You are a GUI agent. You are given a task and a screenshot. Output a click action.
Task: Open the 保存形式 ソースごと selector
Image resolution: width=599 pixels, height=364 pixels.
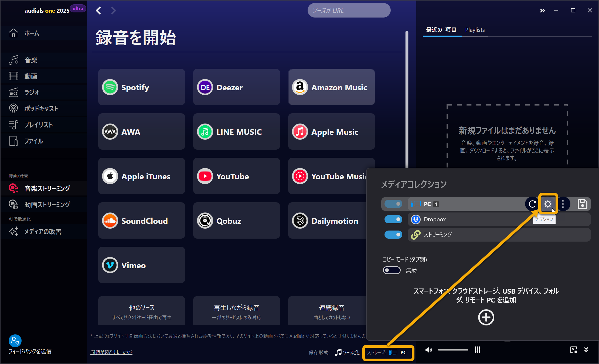coord(347,352)
